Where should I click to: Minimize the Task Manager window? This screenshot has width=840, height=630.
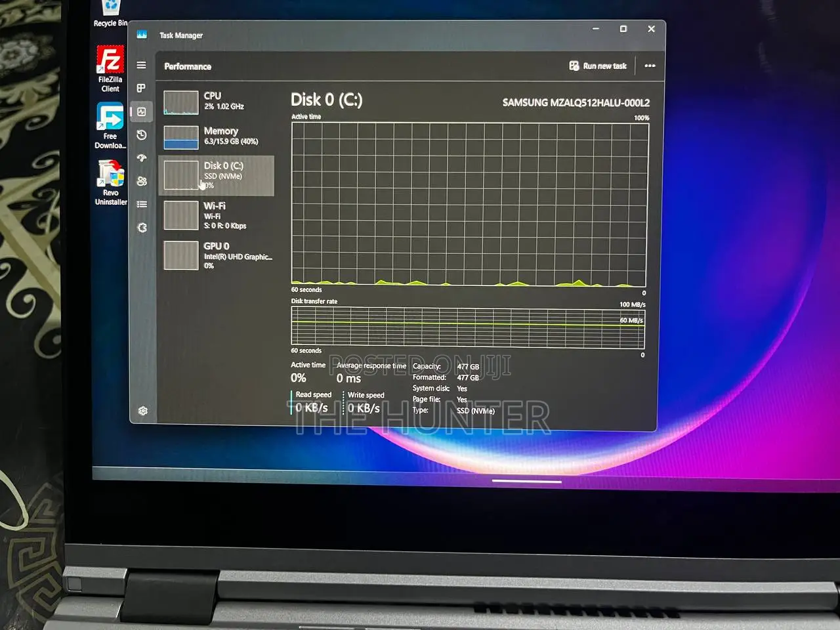(x=596, y=29)
